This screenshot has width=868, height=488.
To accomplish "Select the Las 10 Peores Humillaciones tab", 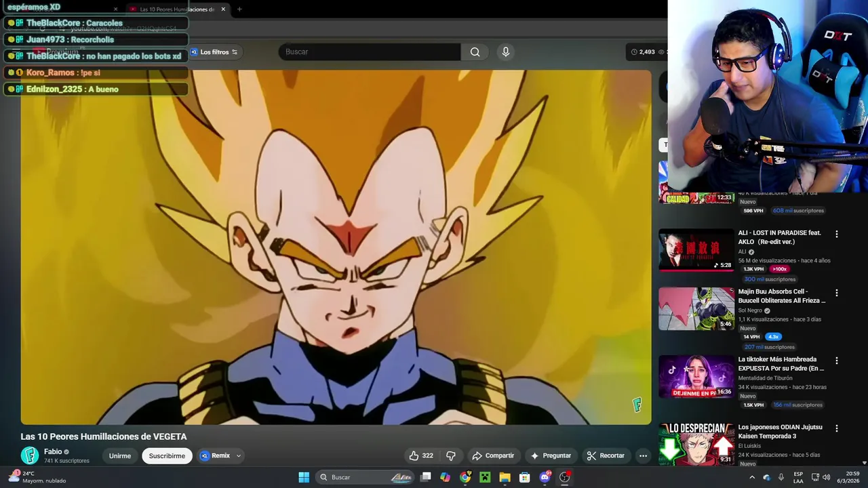I will pyautogui.click(x=176, y=9).
